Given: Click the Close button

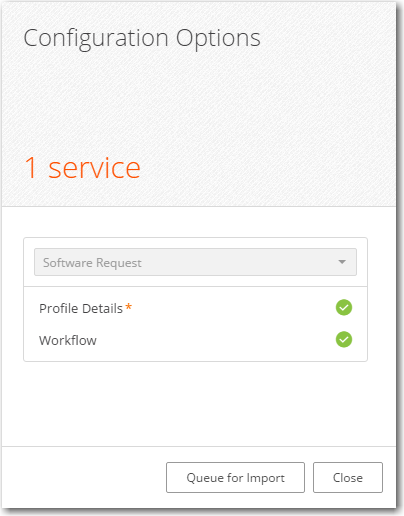Looking at the screenshot, I should (348, 477).
